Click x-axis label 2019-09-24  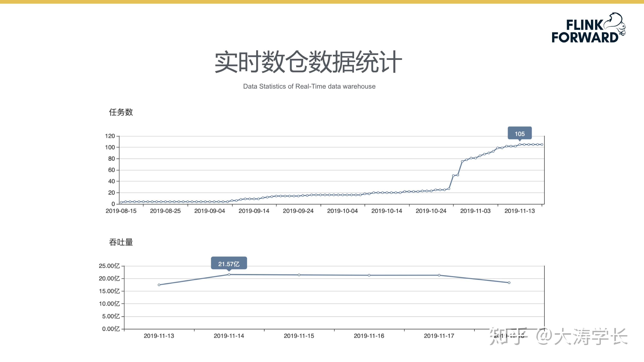[x=298, y=211]
